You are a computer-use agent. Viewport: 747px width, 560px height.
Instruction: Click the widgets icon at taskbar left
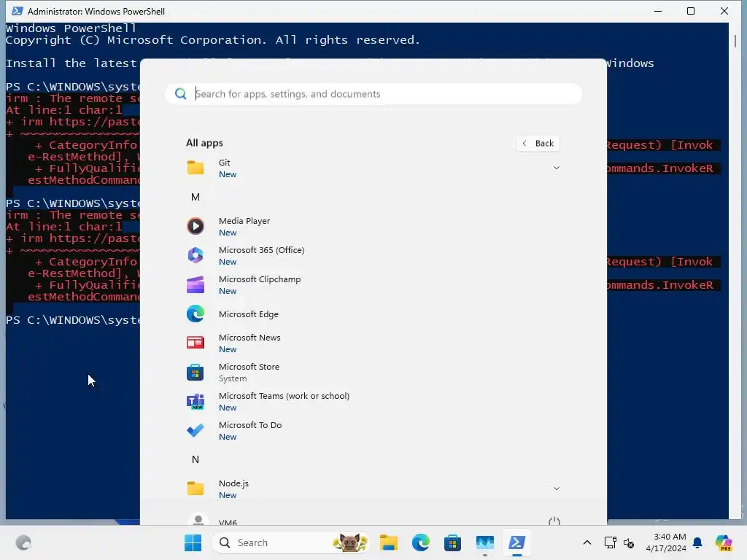point(23,542)
